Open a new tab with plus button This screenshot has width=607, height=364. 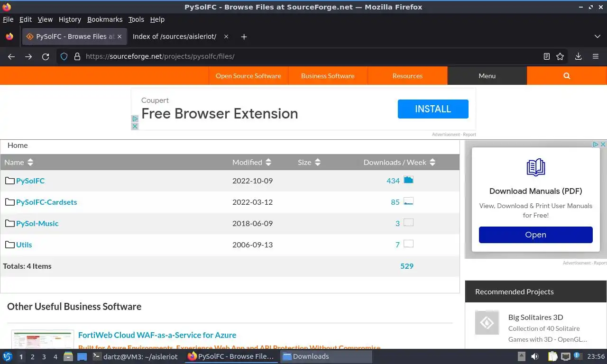(x=244, y=36)
